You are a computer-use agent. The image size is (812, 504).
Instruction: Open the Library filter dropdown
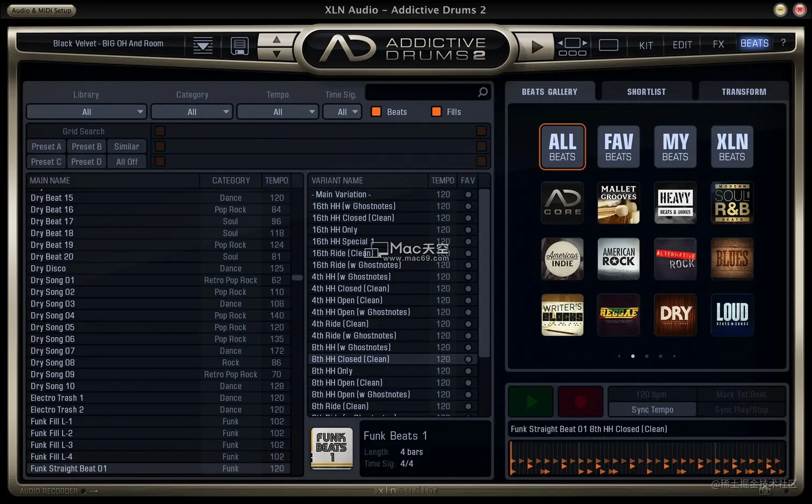pos(86,112)
